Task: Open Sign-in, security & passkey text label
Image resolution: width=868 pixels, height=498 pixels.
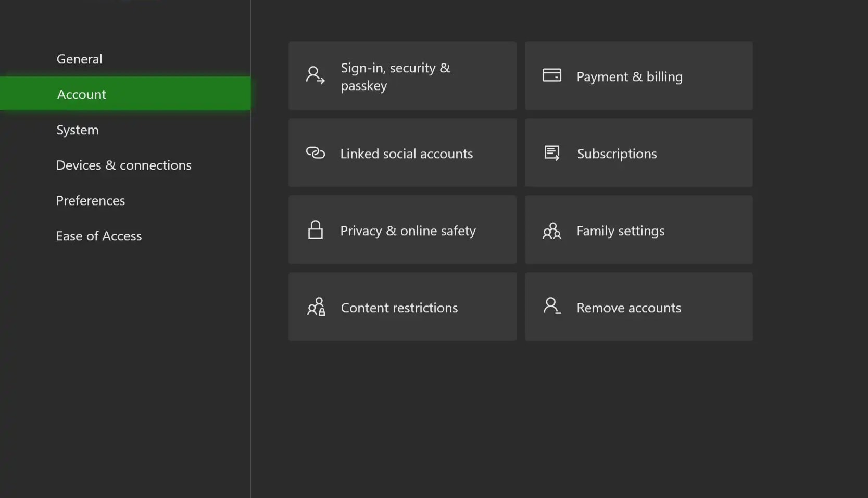Action: click(395, 76)
